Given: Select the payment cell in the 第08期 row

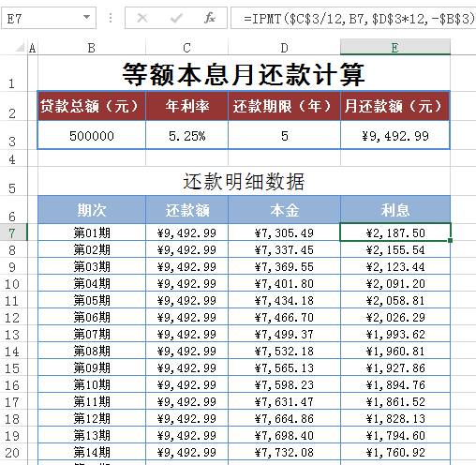Looking at the screenshot, I should tap(186, 351).
